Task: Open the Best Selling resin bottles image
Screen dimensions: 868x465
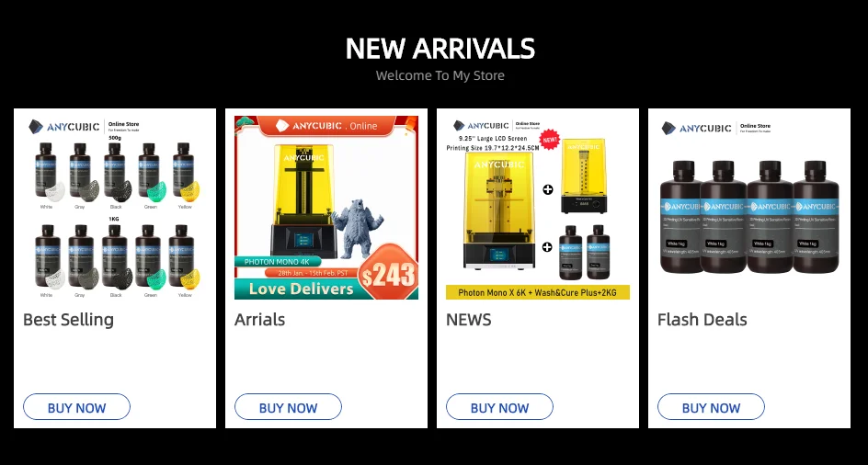Action: tap(115, 208)
